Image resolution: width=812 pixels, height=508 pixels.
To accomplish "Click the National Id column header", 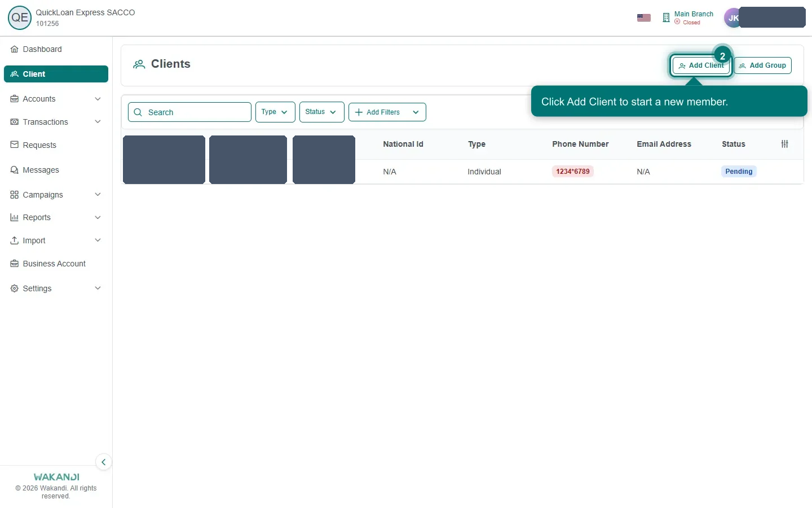I will pos(403,144).
